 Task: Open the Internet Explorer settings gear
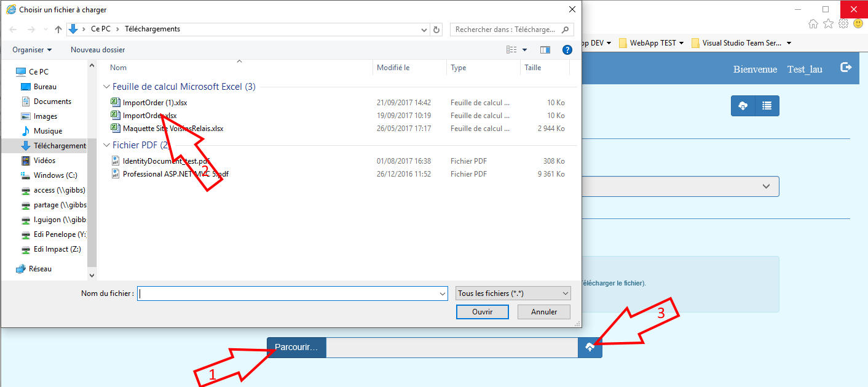tap(843, 24)
